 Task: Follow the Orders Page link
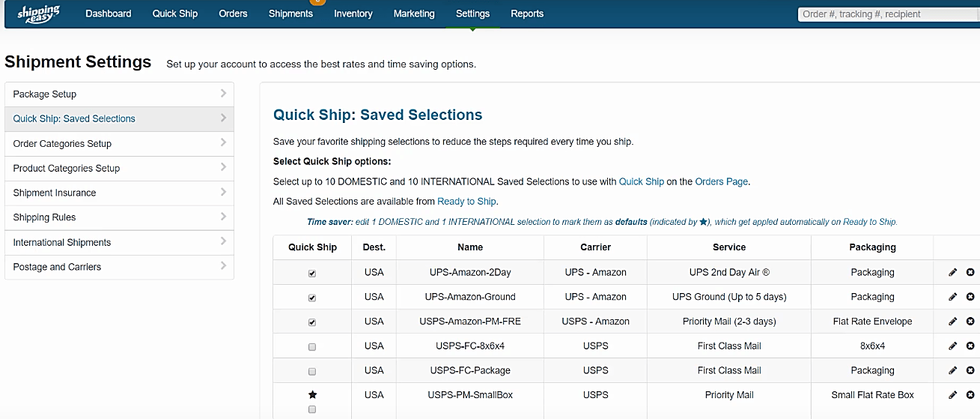click(x=722, y=181)
